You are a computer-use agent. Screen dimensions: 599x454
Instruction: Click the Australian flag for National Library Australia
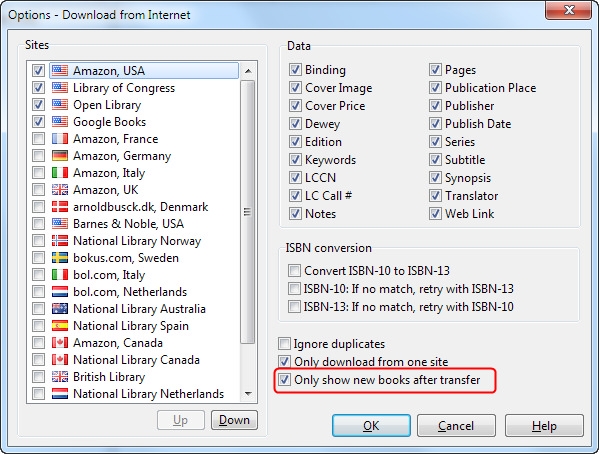point(60,309)
